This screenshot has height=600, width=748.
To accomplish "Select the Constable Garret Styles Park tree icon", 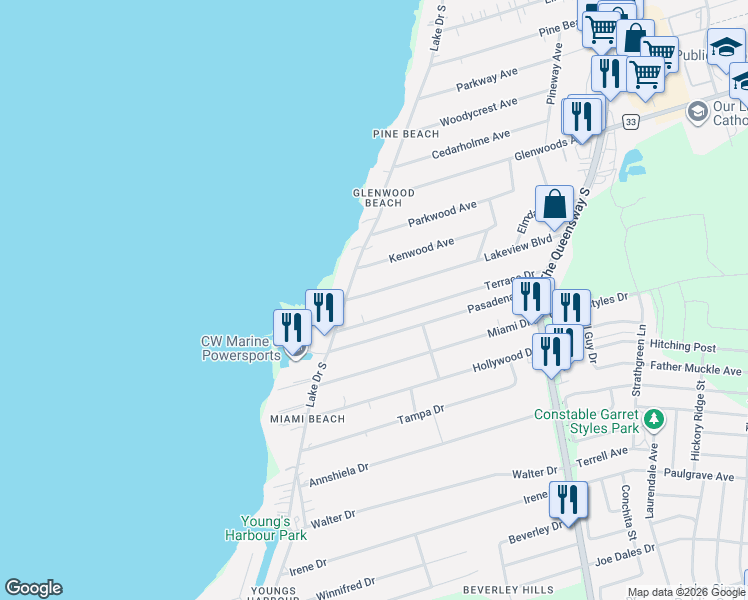I will [654, 420].
